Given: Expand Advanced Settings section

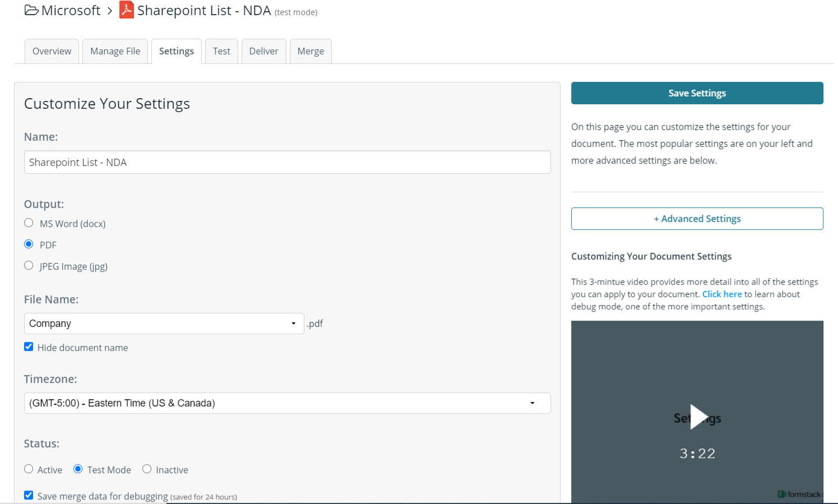Looking at the screenshot, I should [x=697, y=219].
